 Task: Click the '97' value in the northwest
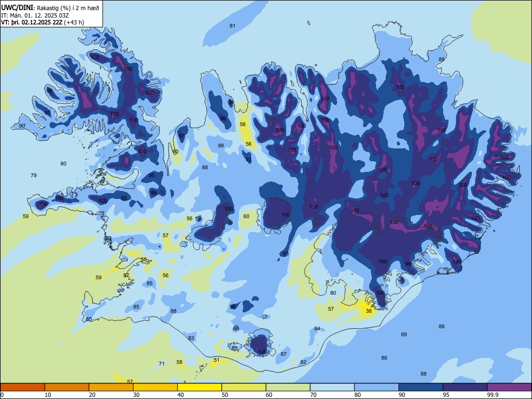point(181,136)
